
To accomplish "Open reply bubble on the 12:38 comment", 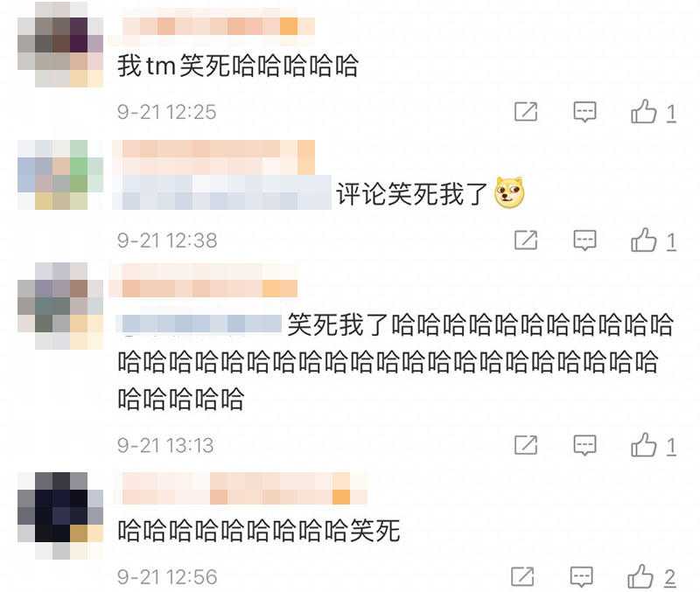I will [x=584, y=240].
